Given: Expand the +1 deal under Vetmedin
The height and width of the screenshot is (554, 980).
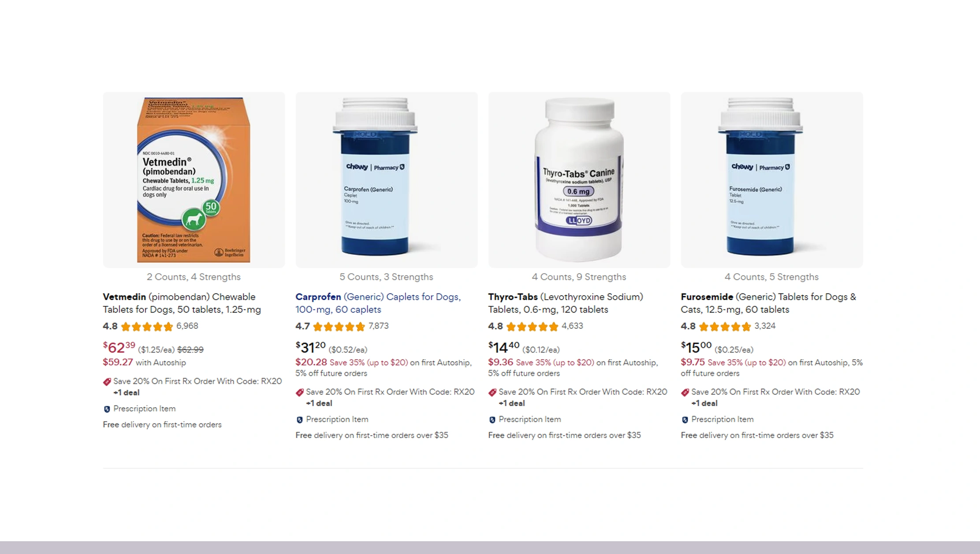Looking at the screenshot, I should click(127, 393).
